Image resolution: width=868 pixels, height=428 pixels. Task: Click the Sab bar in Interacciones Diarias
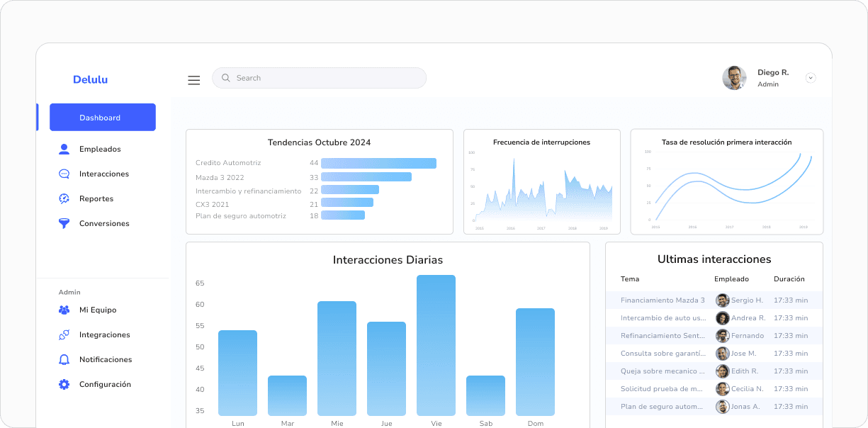click(485, 395)
